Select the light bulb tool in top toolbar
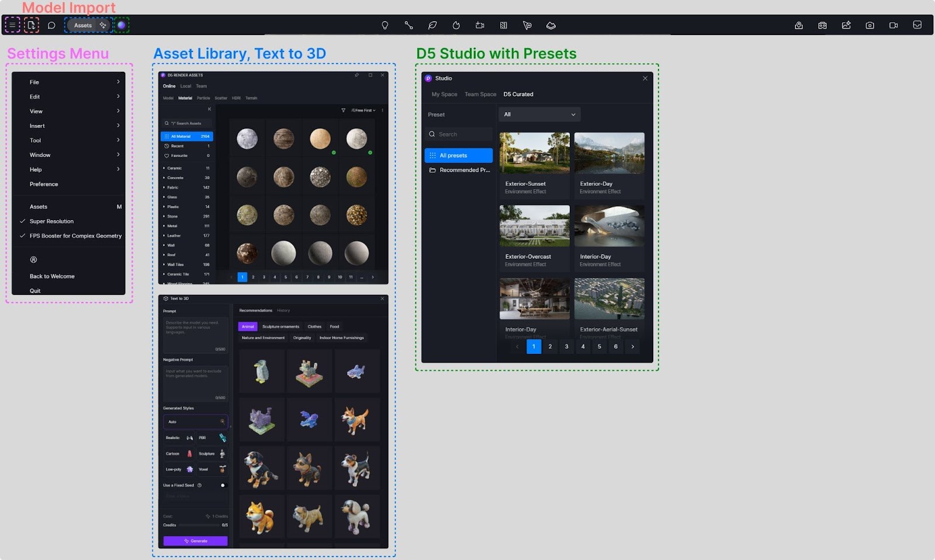 pos(385,25)
